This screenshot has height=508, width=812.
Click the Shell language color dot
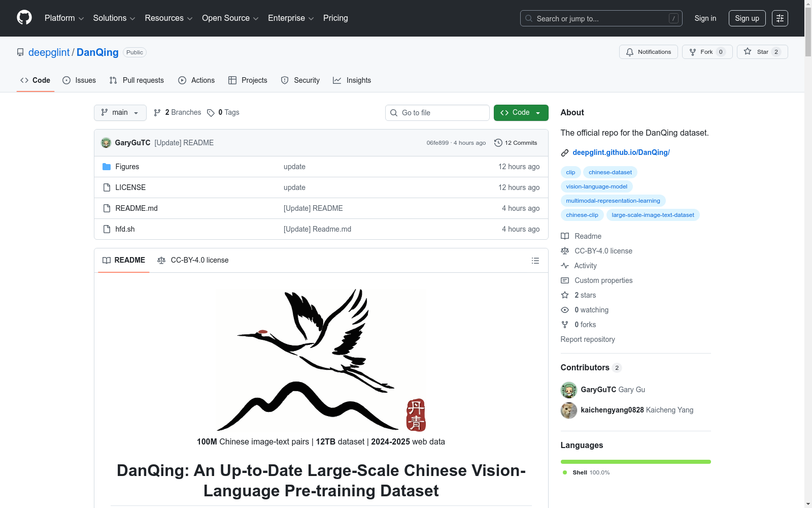click(x=565, y=472)
